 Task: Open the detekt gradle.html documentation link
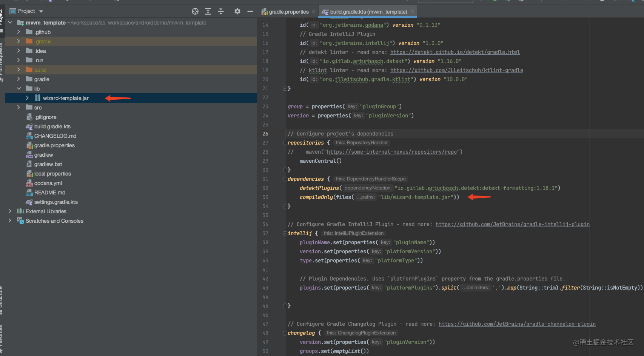point(455,52)
